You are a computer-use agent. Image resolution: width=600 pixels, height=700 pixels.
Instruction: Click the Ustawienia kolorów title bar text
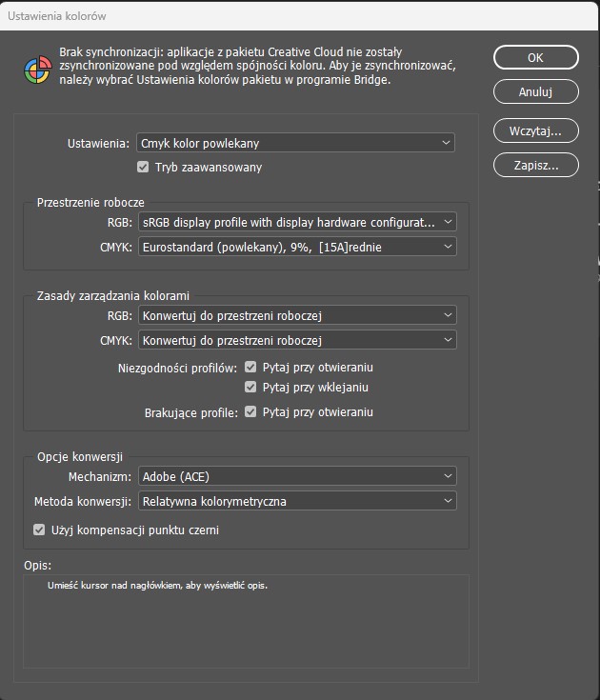tap(57, 16)
